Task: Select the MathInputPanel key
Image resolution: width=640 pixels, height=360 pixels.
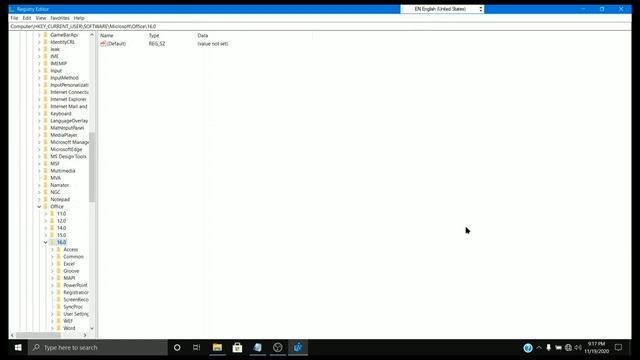Action: (67, 128)
